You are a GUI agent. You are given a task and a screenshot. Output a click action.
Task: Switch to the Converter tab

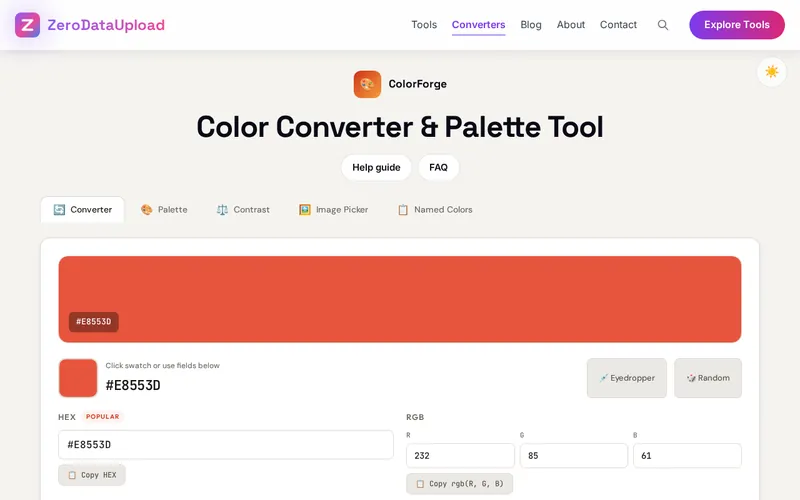point(83,210)
